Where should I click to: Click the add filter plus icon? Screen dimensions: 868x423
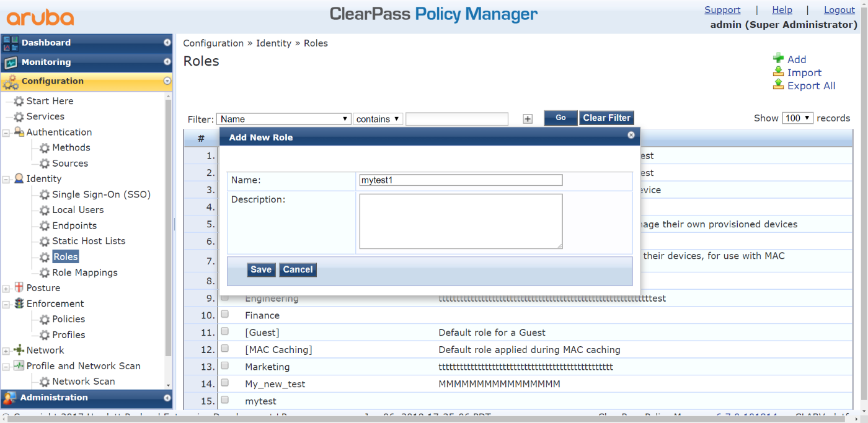coord(528,119)
